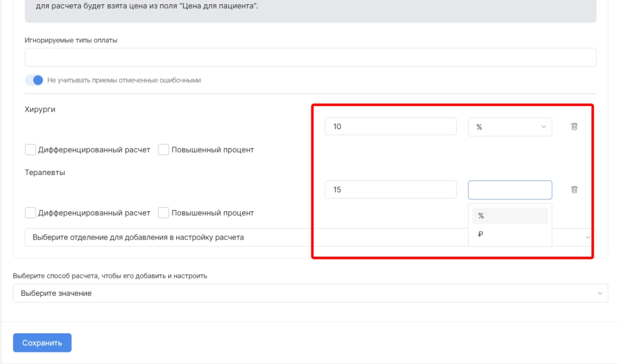
Task: Delete the Хирурги row with trash icon
Action: click(574, 127)
